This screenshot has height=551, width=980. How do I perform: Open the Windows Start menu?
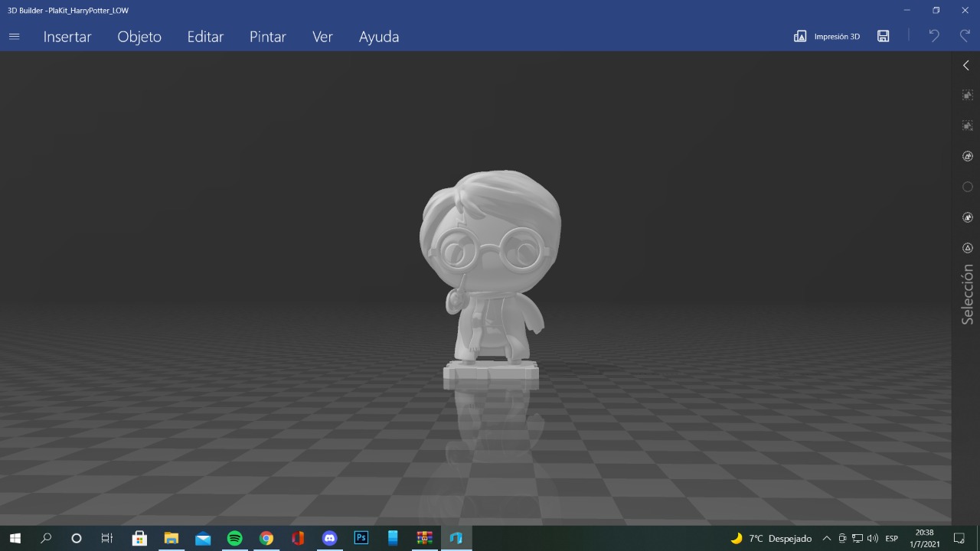click(15, 538)
